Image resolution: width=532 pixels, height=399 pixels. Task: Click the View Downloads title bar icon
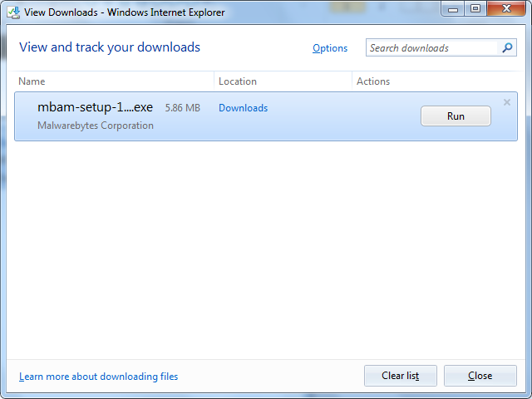[x=13, y=12]
